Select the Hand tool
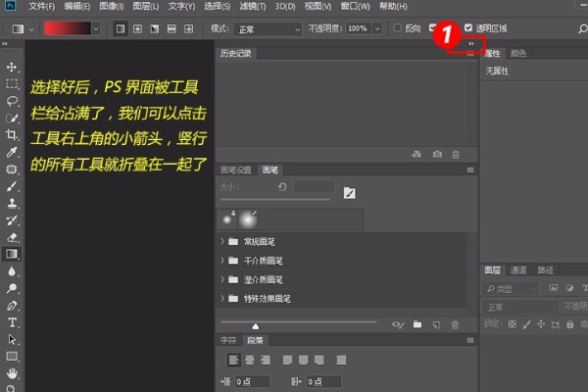The image size is (588, 392). coord(12,373)
